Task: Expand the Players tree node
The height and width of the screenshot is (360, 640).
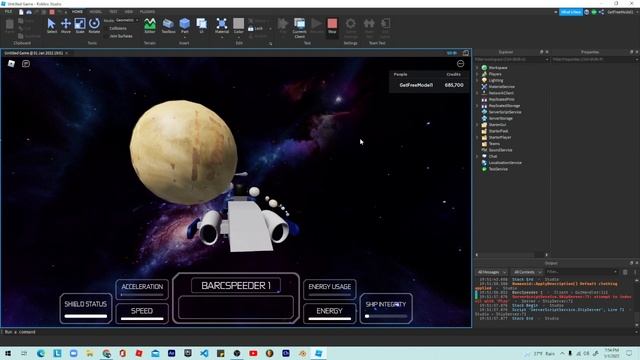Action: (x=477, y=74)
